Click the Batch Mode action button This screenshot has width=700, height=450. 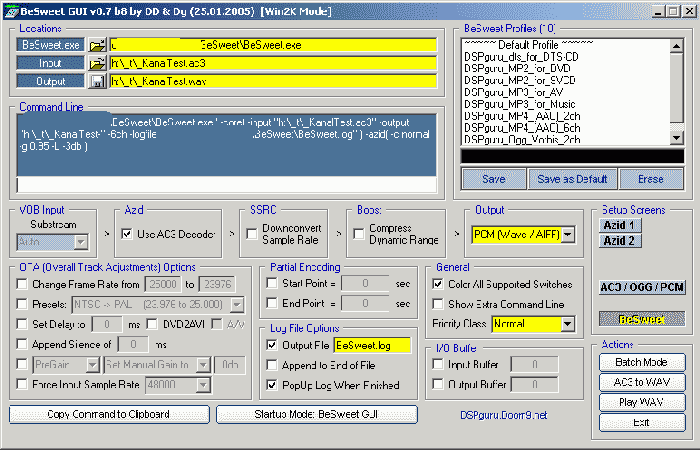pos(642,362)
